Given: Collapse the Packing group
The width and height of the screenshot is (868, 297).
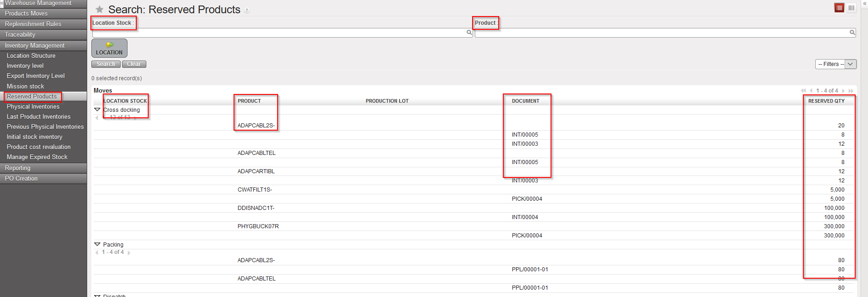Looking at the screenshot, I should [x=97, y=244].
